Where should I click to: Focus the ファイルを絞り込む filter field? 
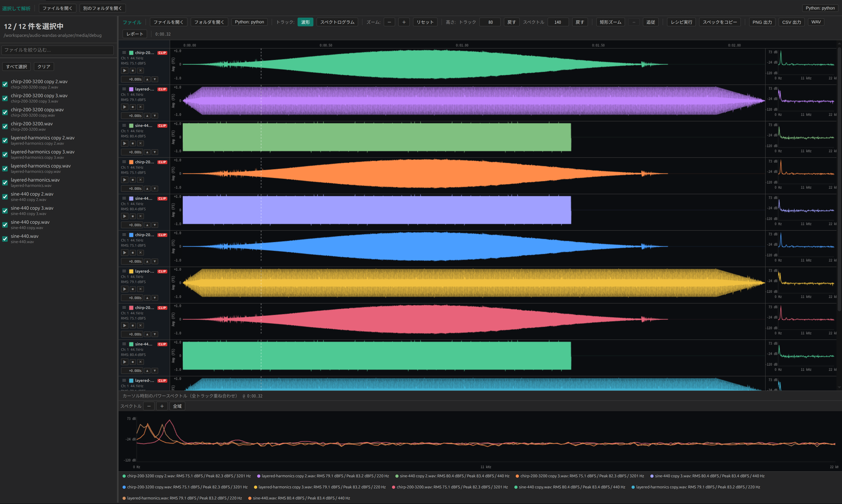point(57,50)
